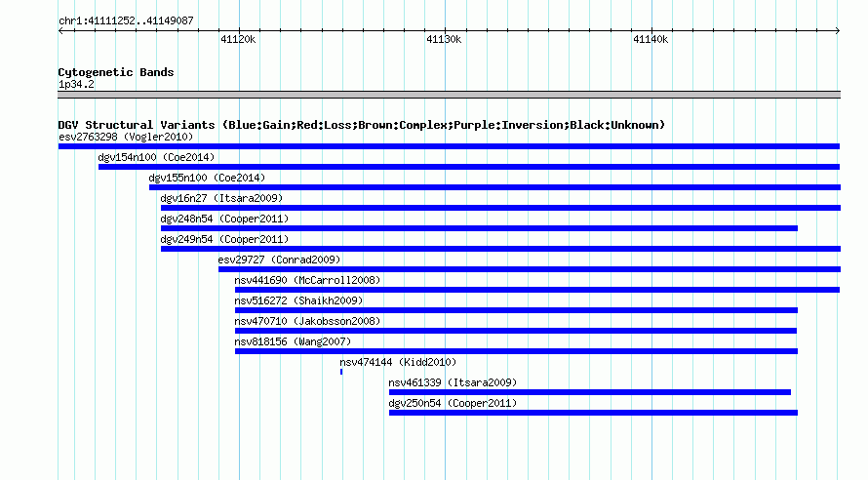The image size is (868, 480).
Task: Select the blue bar under dgv155n100
Action: coord(494,187)
